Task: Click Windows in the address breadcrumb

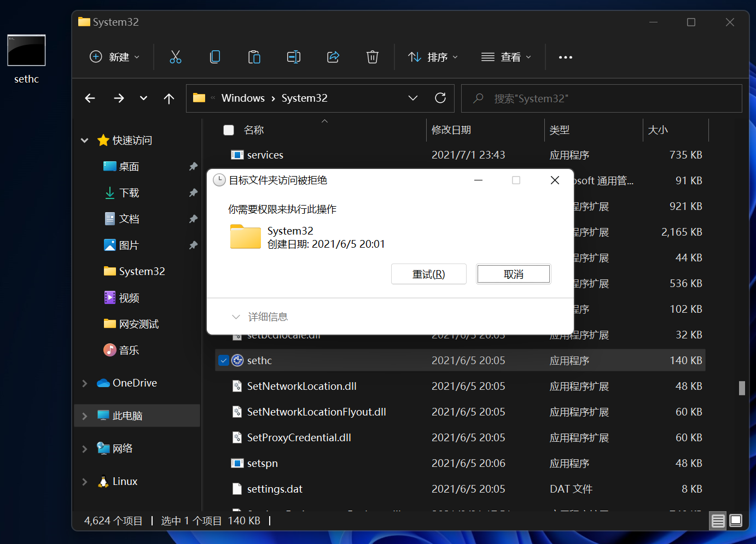Action: (243, 98)
